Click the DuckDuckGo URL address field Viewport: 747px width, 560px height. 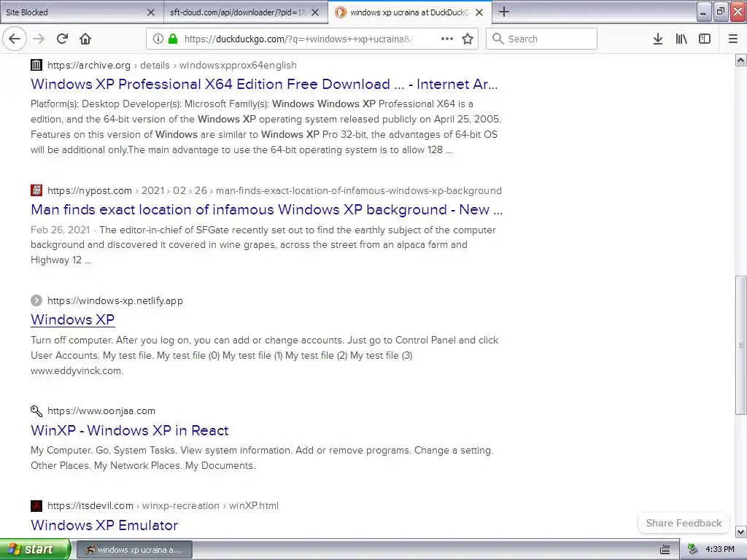298,39
